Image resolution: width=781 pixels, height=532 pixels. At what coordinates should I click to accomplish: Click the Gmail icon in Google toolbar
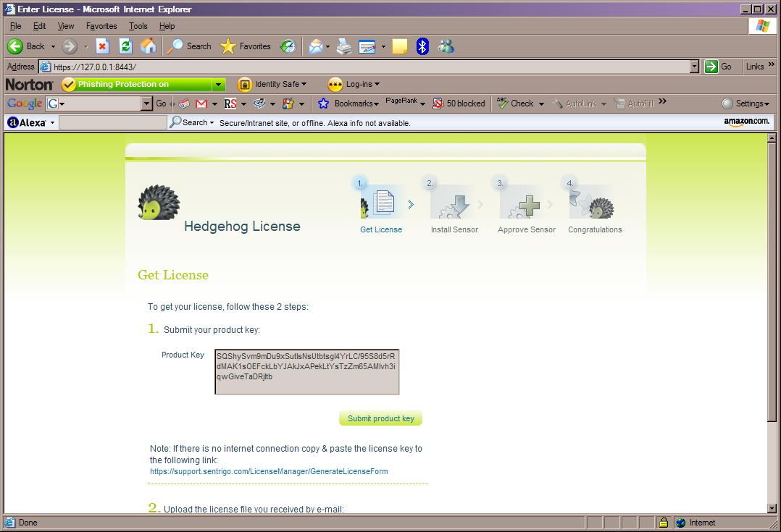(x=201, y=104)
